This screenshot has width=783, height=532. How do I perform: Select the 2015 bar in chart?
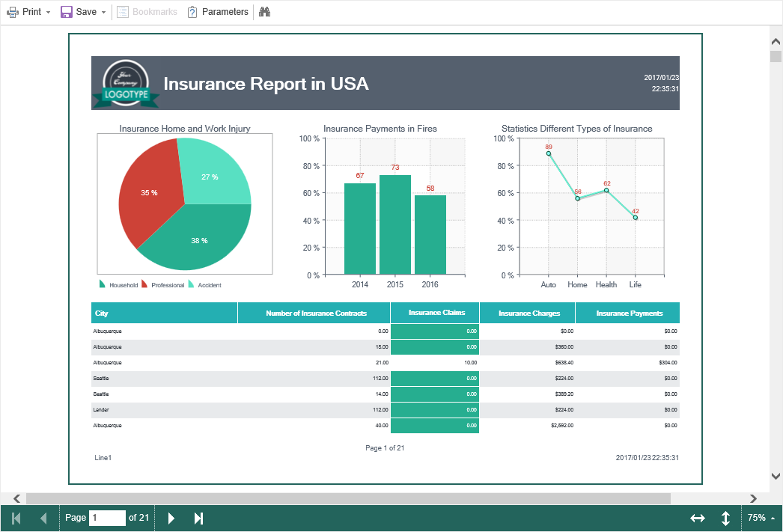click(395, 224)
